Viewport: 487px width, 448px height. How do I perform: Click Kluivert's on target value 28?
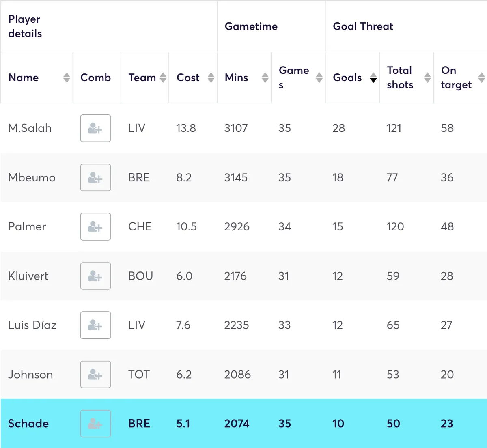447,276
